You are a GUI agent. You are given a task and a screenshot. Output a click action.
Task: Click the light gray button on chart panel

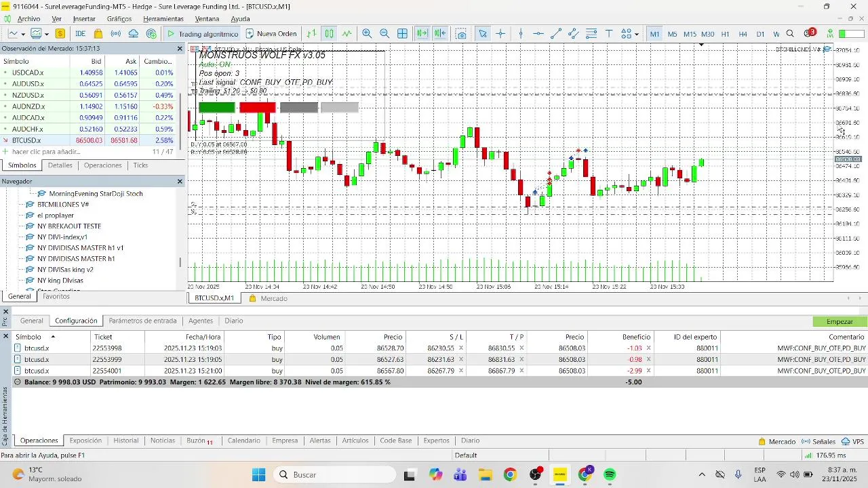[340, 107]
